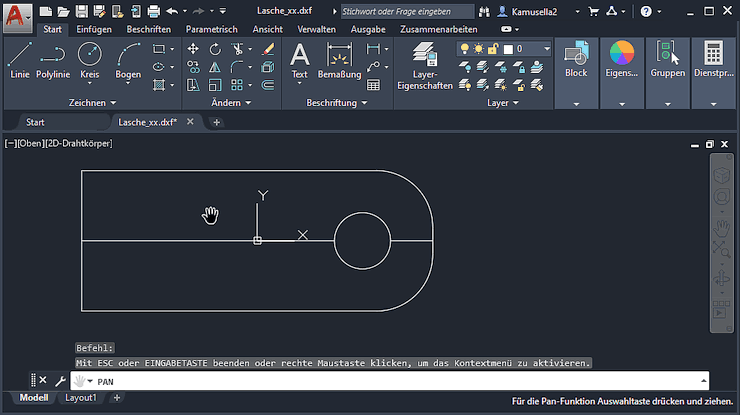Open the Kreis options dropdown arrow

(x=90, y=83)
